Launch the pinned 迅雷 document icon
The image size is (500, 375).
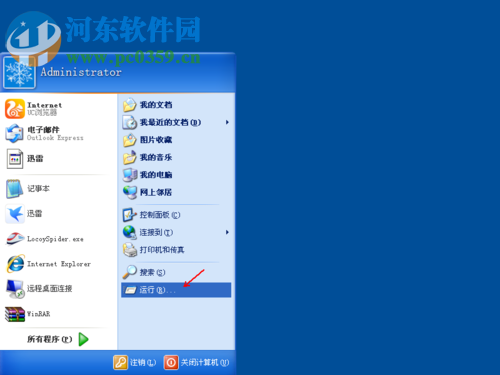click(15, 159)
